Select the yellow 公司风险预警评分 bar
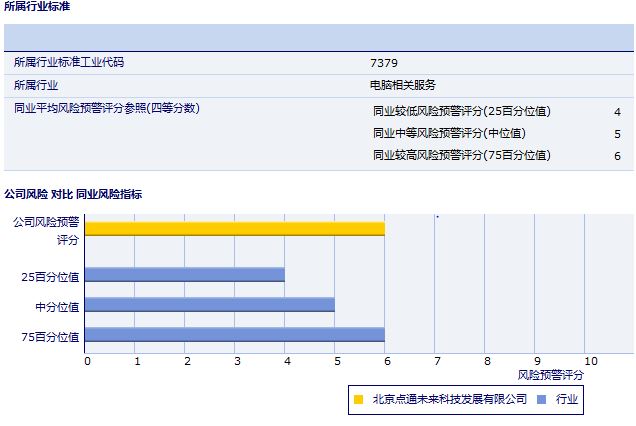 click(x=235, y=229)
